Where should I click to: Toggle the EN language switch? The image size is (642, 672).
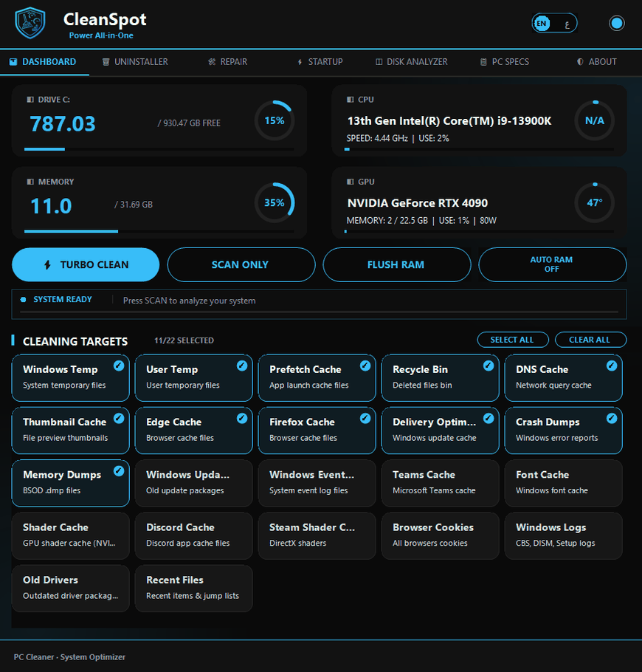(554, 23)
